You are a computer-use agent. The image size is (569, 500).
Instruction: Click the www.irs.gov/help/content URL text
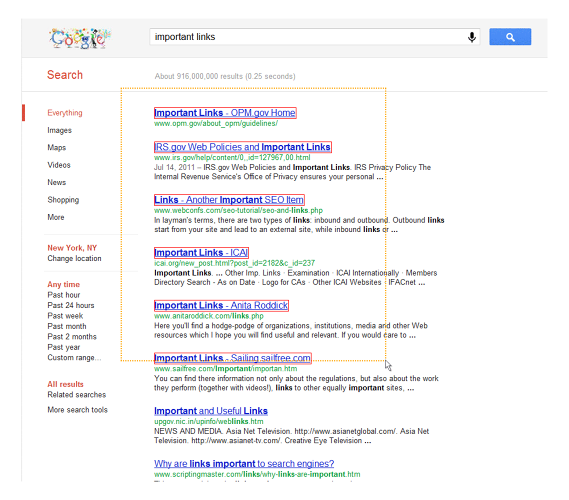232,157
